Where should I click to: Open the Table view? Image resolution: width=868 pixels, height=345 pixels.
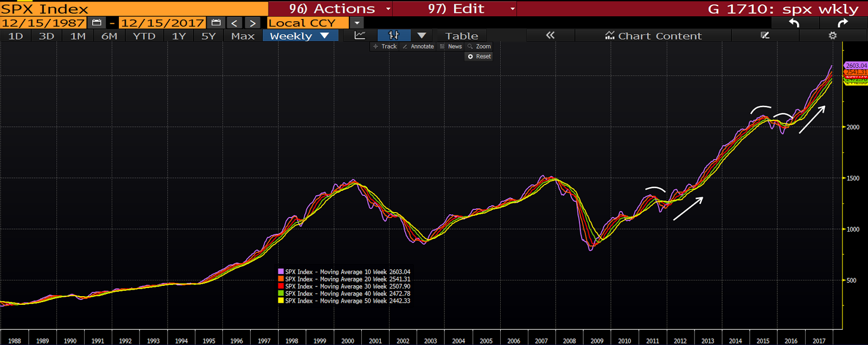coord(462,36)
